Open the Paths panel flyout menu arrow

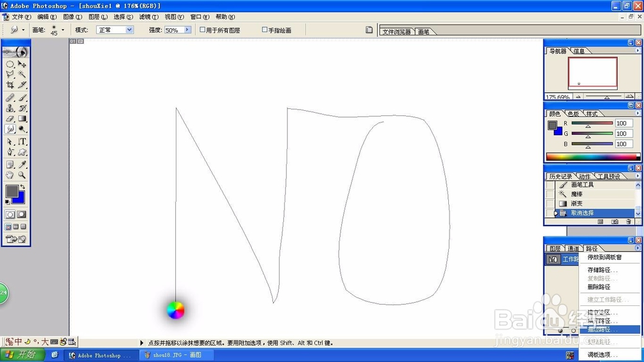click(x=638, y=248)
